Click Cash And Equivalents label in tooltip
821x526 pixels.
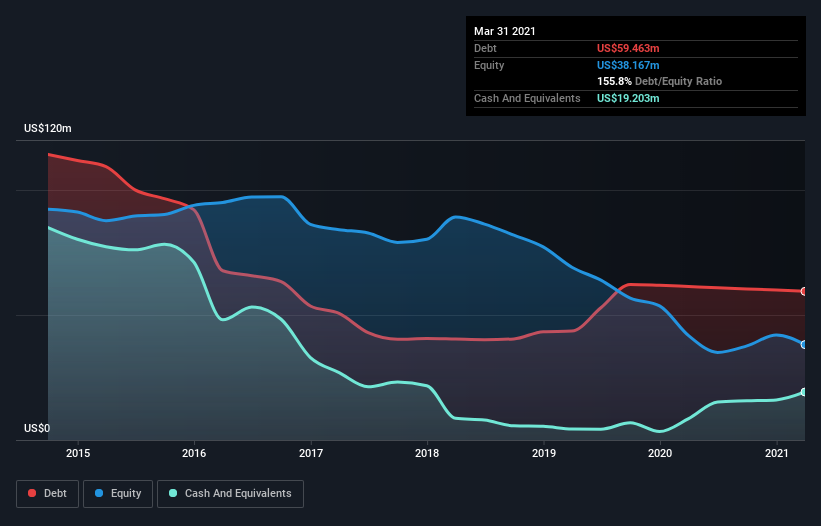527,98
